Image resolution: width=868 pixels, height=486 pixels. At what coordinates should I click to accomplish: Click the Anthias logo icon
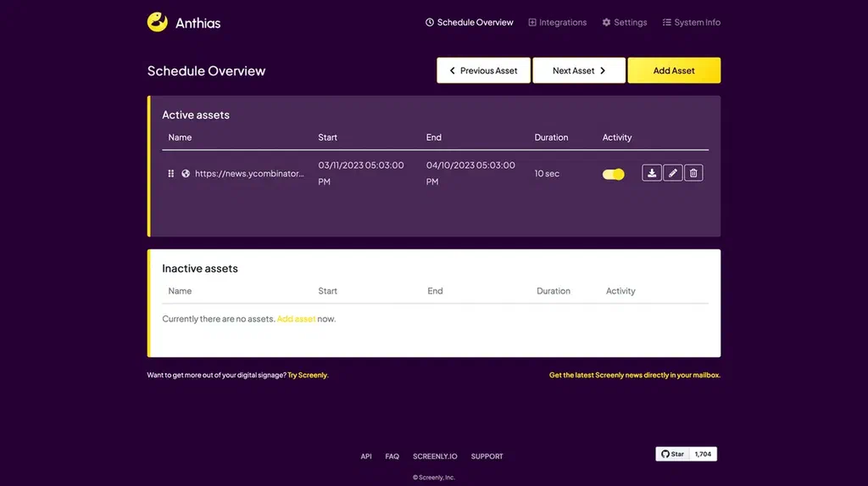pos(157,22)
